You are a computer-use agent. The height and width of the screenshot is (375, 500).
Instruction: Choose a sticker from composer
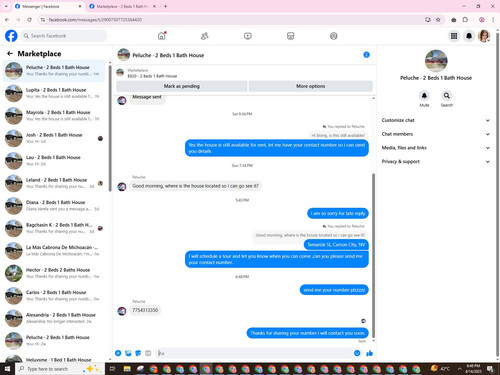tap(138, 353)
